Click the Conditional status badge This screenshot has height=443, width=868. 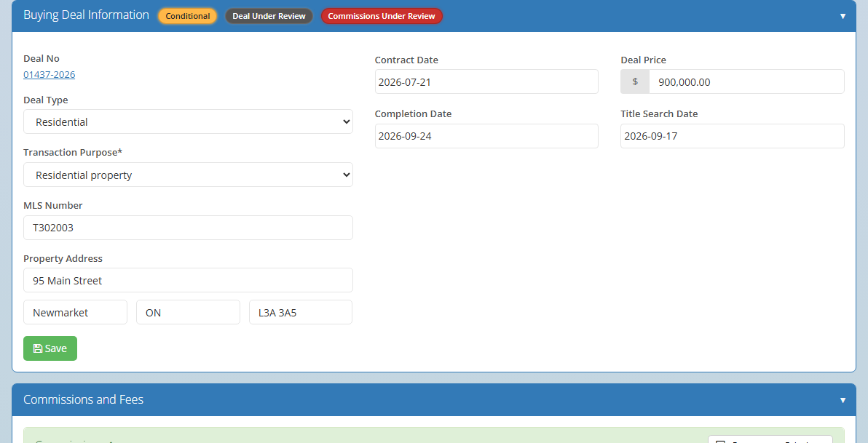pos(188,16)
